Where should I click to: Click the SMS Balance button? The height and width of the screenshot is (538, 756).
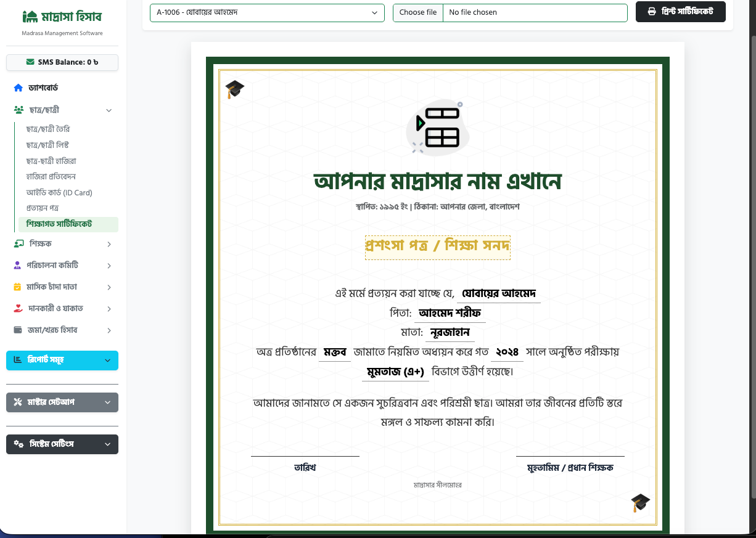coord(62,62)
